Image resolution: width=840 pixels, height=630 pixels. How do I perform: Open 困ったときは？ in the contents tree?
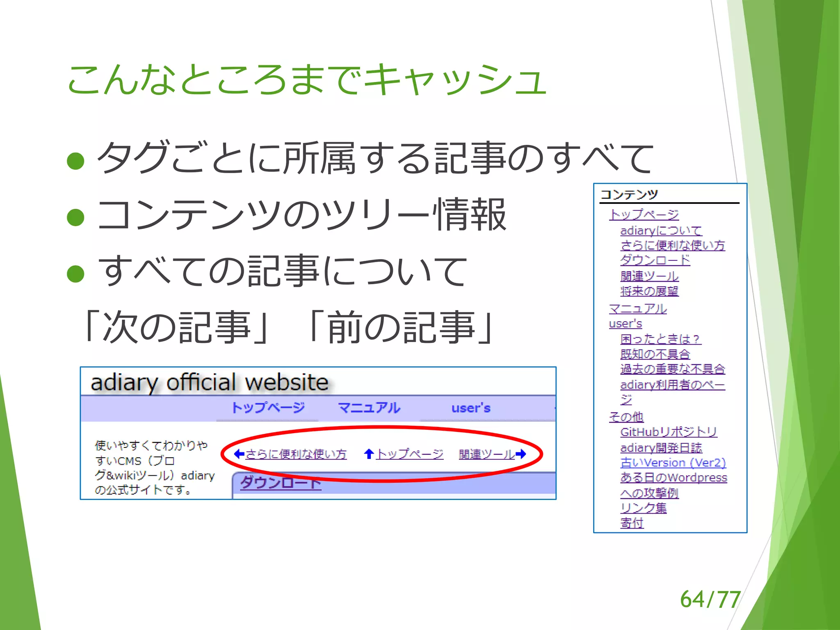click(x=660, y=339)
